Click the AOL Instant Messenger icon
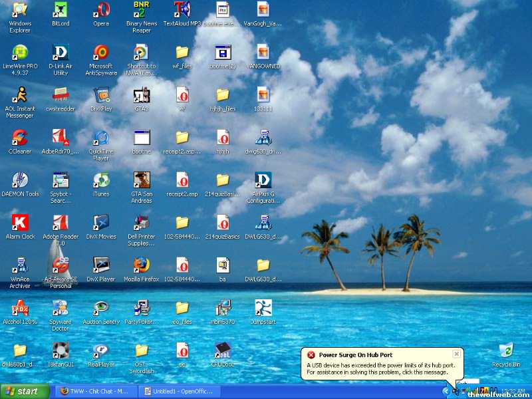This screenshot has height=399, width=532. click(20, 95)
